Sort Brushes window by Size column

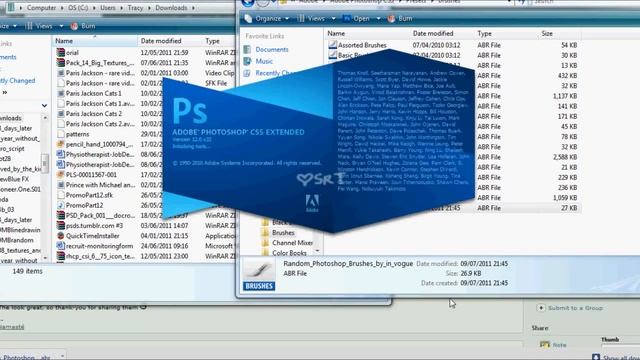click(547, 33)
